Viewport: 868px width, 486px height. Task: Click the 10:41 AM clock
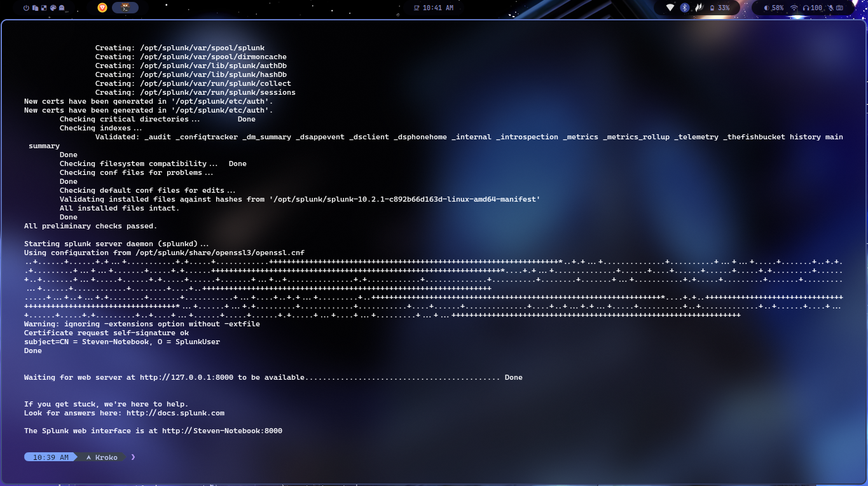tap(434, 8)
